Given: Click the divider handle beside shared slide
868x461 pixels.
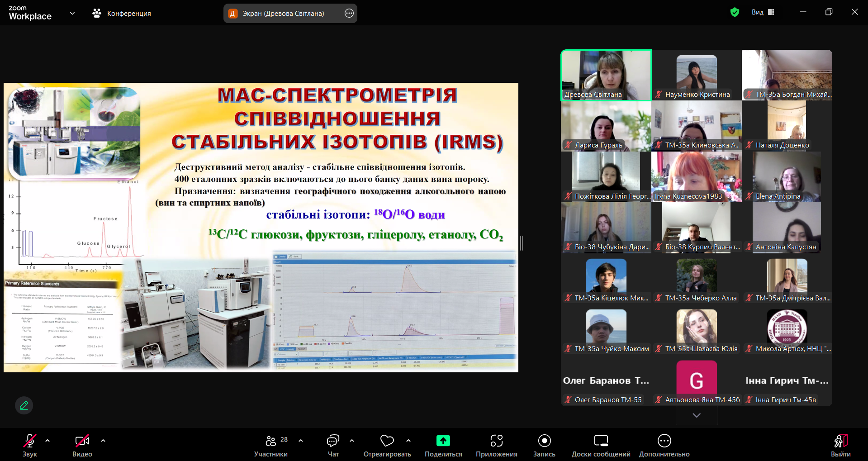Looking at the screenshot, I should (x=522, y=243).
